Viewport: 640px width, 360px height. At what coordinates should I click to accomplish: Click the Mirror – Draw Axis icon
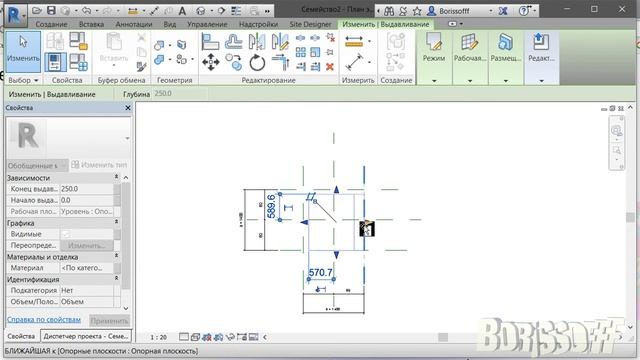click(x=280, y=42)
